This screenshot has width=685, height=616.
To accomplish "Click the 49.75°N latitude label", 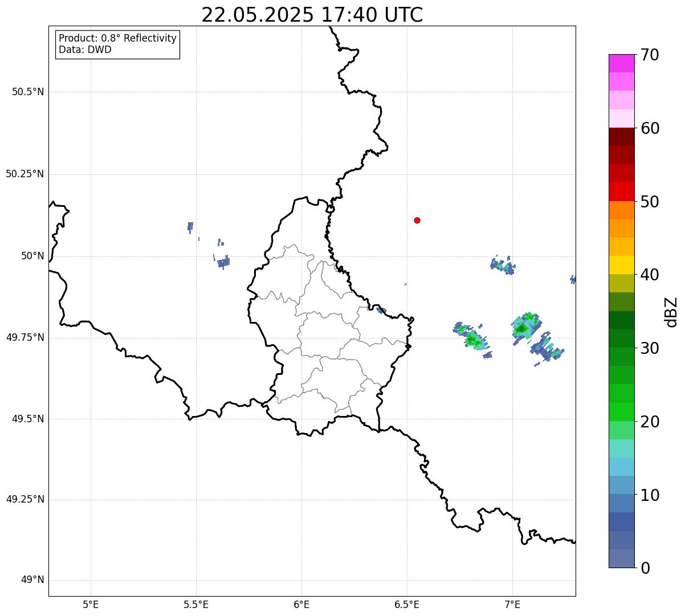I will (25, 337).
